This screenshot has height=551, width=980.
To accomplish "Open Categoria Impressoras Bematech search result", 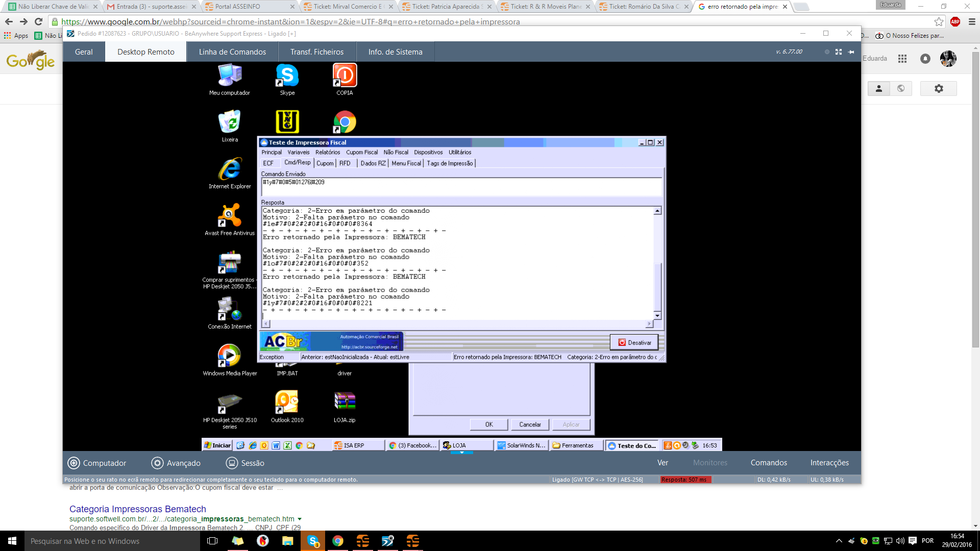I will (x=138, y=509).
